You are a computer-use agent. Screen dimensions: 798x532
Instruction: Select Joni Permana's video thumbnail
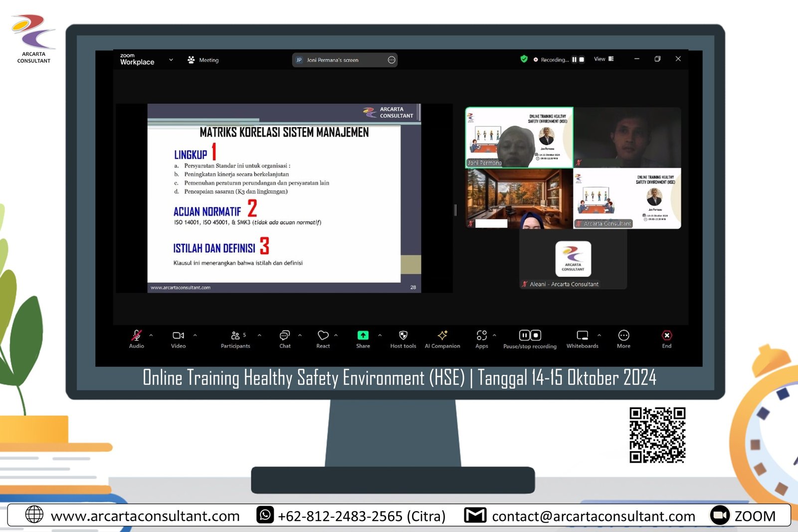(x=519, y=138)
